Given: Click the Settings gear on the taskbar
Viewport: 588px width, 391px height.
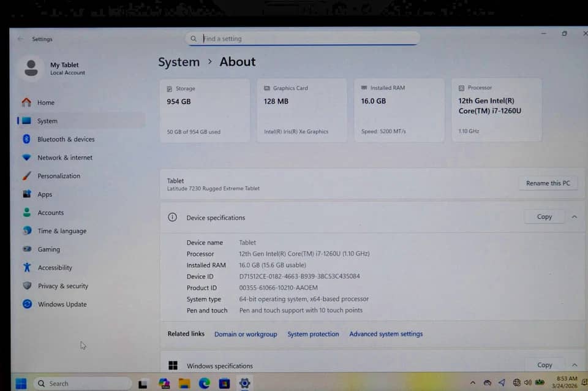Looking at the screenshot, I should [244, 383].
